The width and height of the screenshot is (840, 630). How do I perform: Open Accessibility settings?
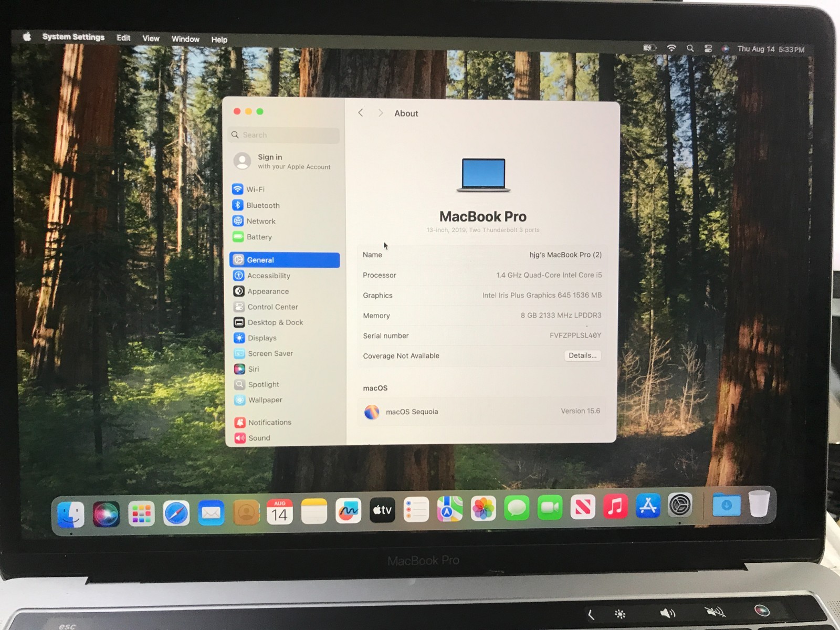(268, 276)
